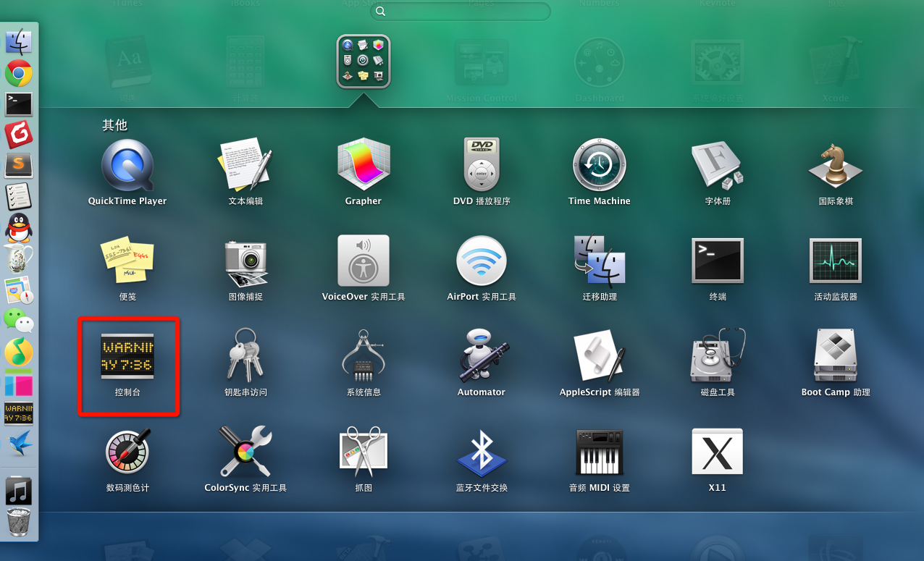Launch 文本编辑 (TextEdit) app

click(245, 165)
